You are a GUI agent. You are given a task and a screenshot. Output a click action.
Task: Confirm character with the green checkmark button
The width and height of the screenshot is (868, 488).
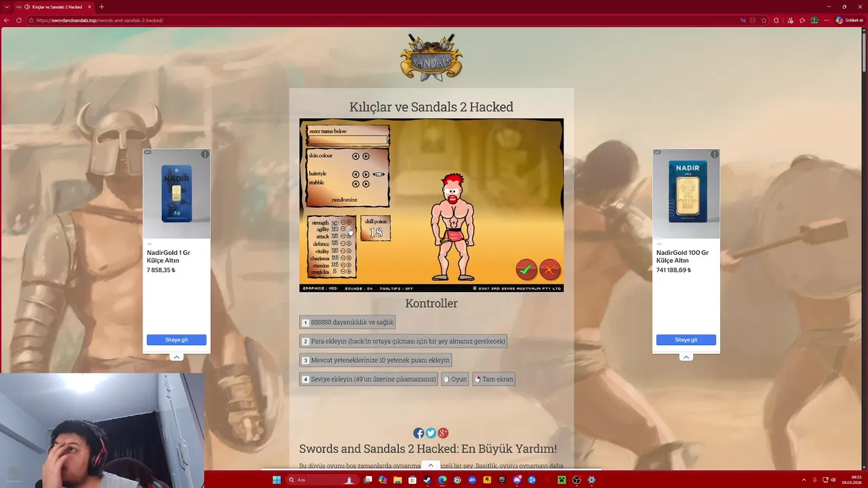coord(526,269)
